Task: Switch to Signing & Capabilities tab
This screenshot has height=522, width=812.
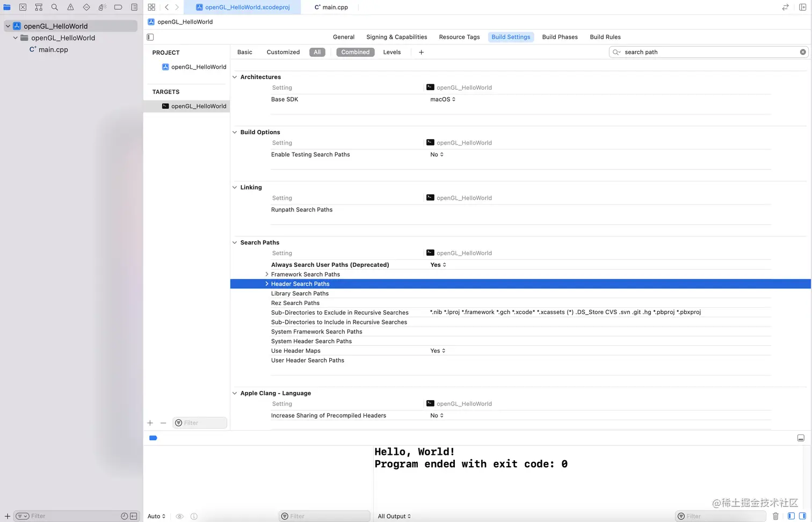Action: [x=397, y=37]
